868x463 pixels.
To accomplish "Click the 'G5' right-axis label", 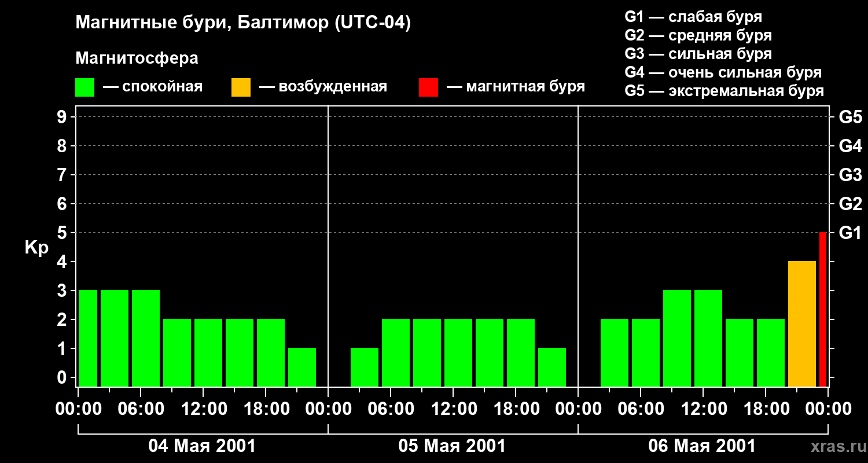I will tap(850, 117).
